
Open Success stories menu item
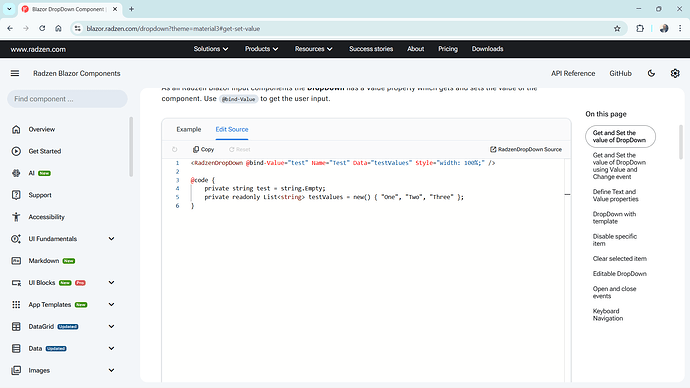click(371, 49)
